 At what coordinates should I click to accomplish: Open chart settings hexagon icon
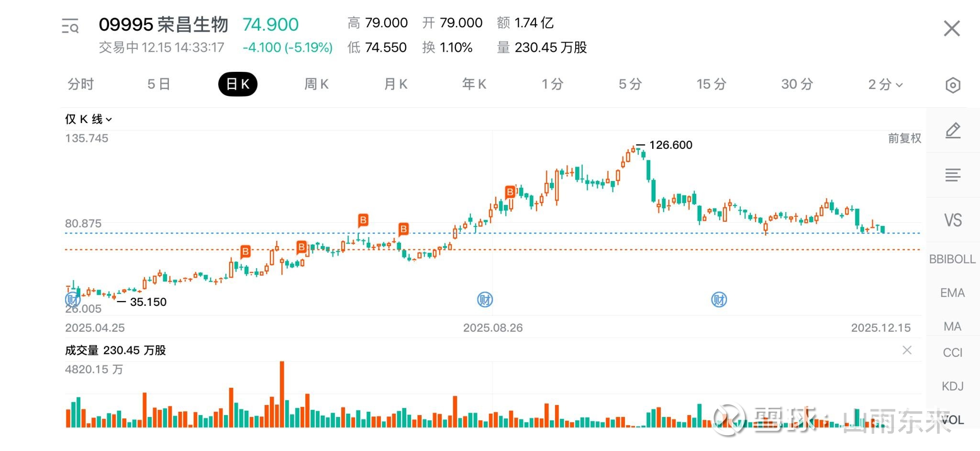pyautogui.click(x=953, y=85)
